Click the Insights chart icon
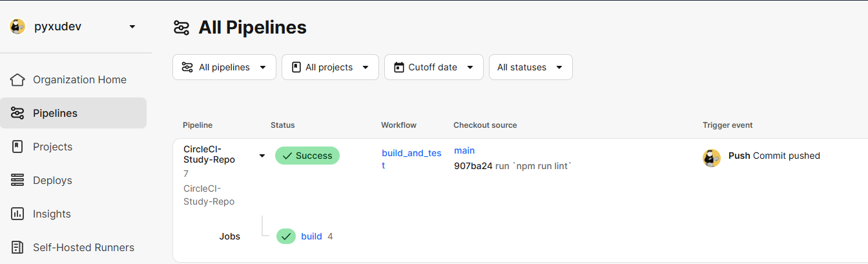Image resolution: width=868 pixels, height=264 pixels. pyautogui.click(x=17, y=214)
